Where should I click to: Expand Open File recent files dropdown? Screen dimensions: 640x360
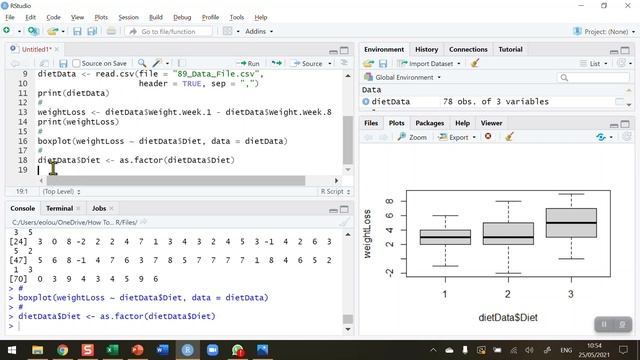click(63, 31)
